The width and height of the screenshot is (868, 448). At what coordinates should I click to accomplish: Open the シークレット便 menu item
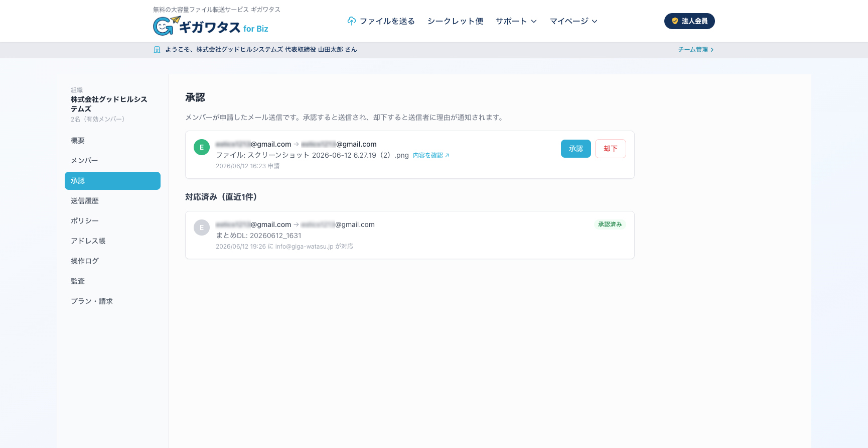pyautogui.click(x=455, y=21)
